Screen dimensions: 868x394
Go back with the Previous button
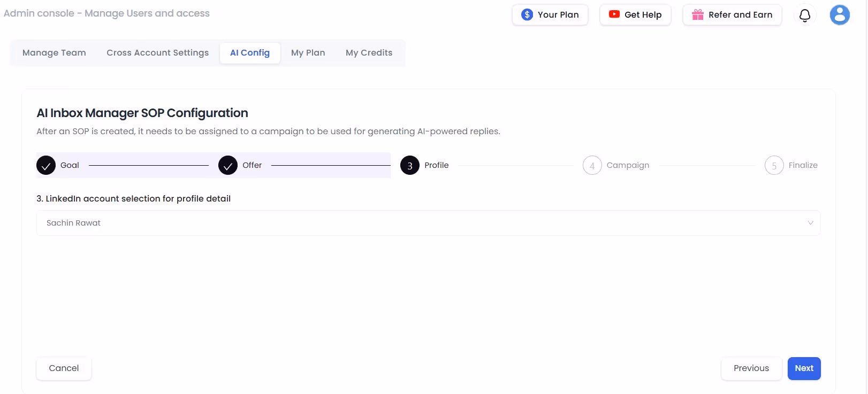tap(751, 368)
